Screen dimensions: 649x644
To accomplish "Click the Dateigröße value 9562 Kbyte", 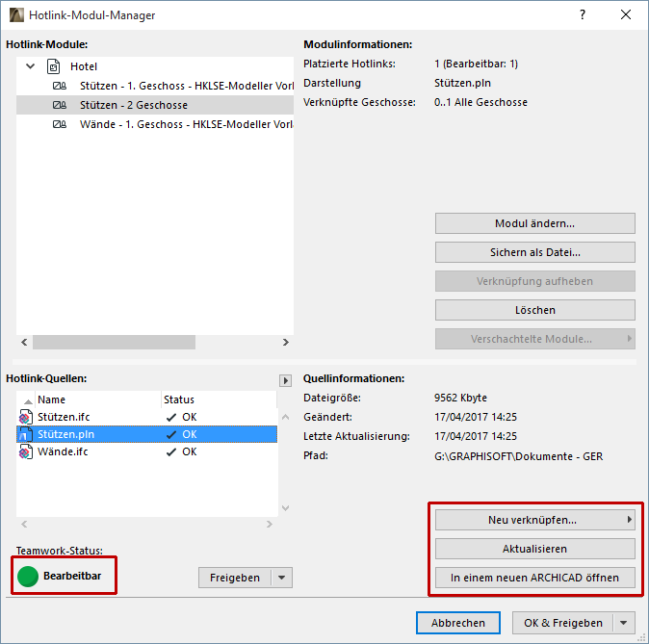I will pyautogui.click(x=460, y=398).
